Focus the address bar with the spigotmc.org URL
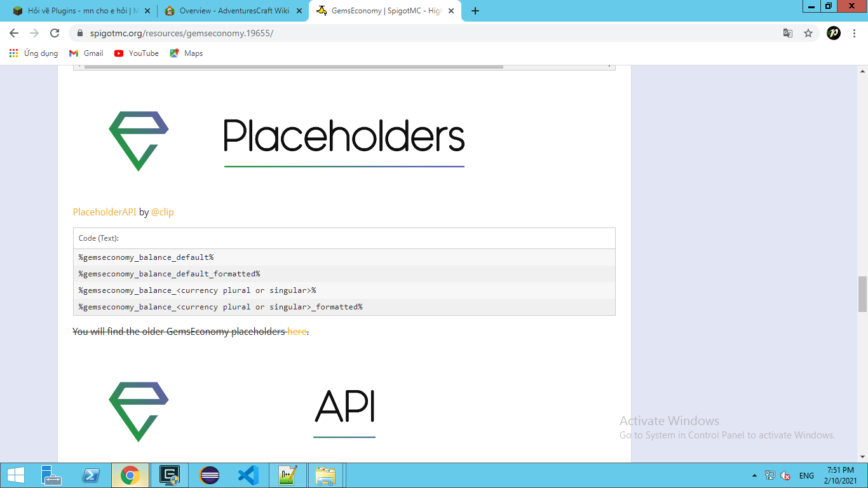Image resolution: width=868 pixels, height=488 pixels. point(426,33)
